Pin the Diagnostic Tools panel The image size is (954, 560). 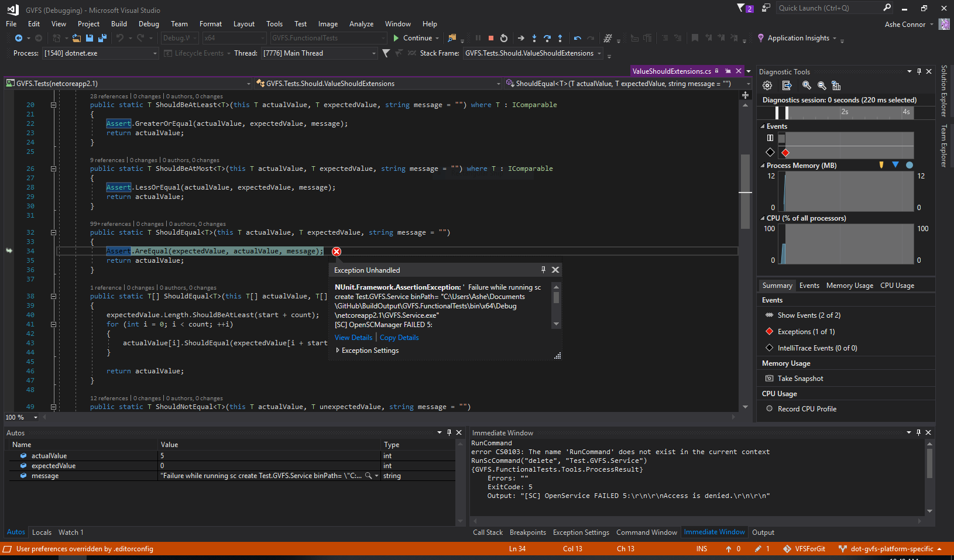coord(919,71)
